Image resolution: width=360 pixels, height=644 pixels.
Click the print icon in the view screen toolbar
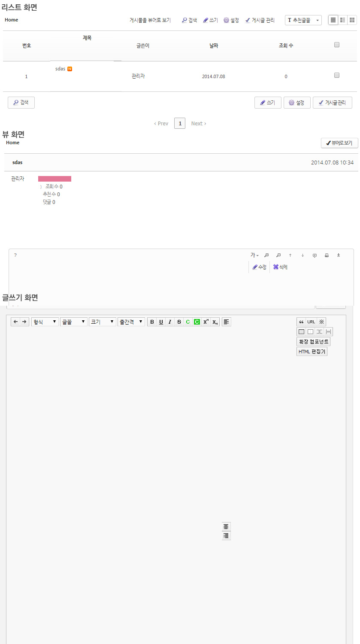point(327,255)
